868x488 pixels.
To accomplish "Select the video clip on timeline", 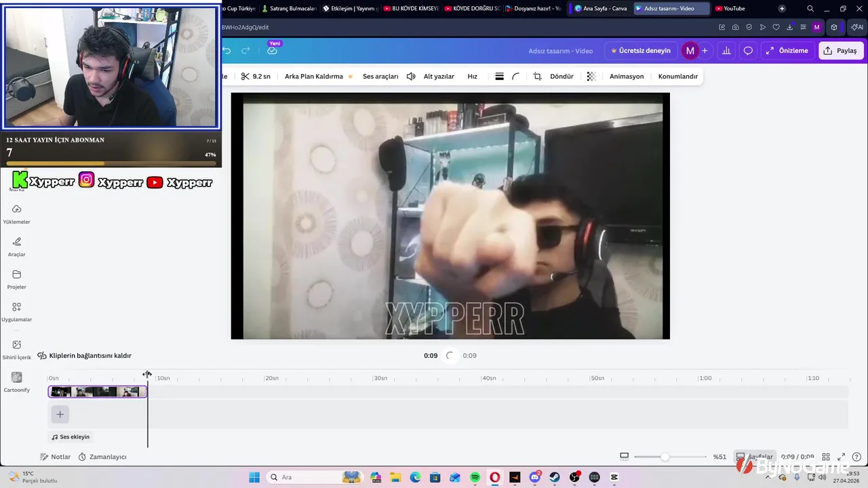I will (x=97, y=392).
